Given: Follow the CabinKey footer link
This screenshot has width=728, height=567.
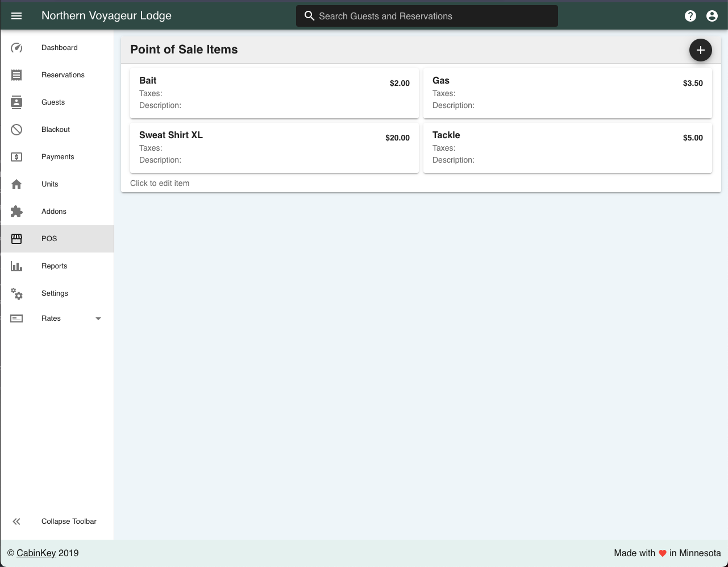Looking at the screenshot, I should click(x=36, y=553).
